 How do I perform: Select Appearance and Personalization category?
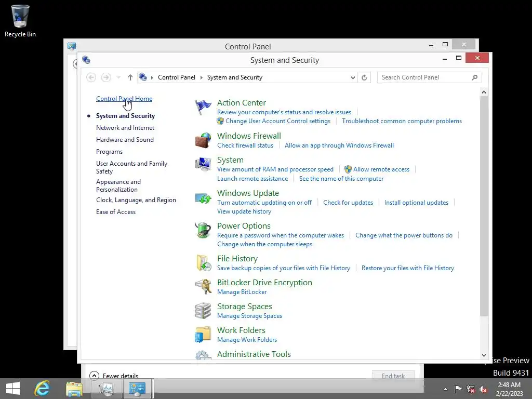[x=118, y=185]
